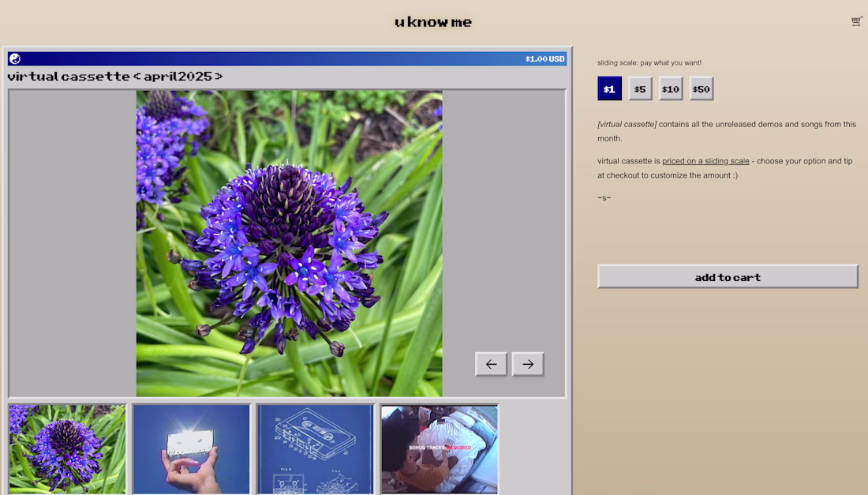View the purple flower thumbnail
The height and width of the screenshot is (495, 868).
[x=68, y=449]
